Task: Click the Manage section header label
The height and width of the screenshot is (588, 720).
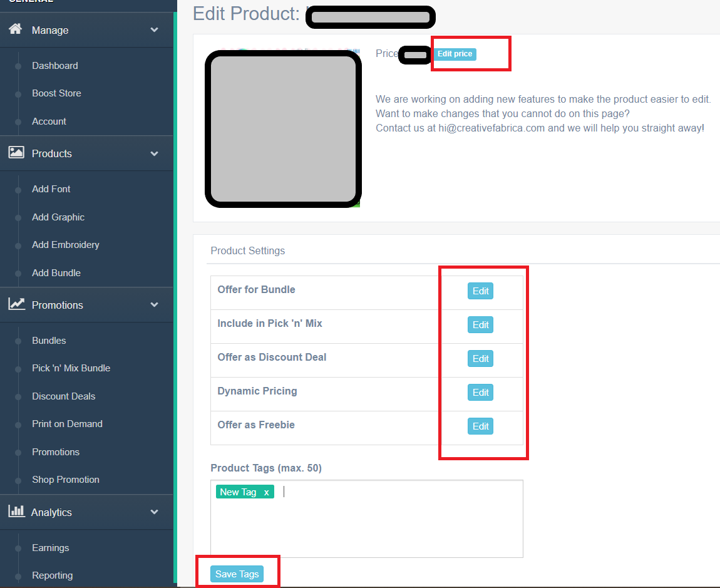Action: pyautogui.click(x=50, y=30)
